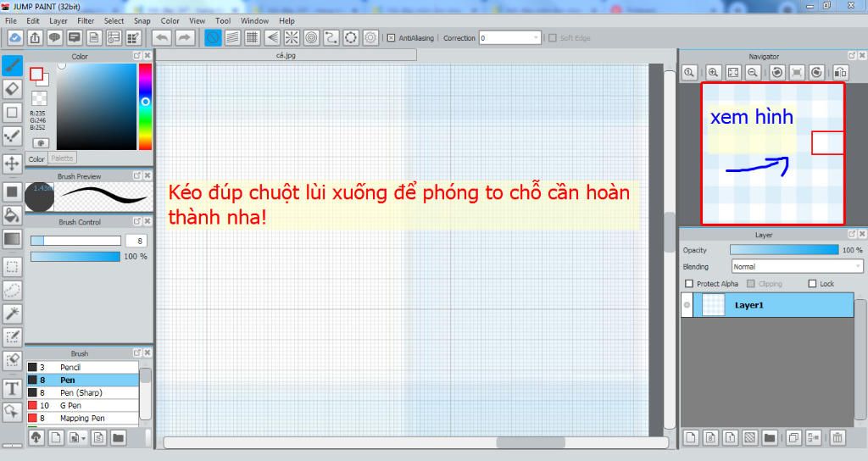Turn snap off with the blue icon

[x=213, y=37]
